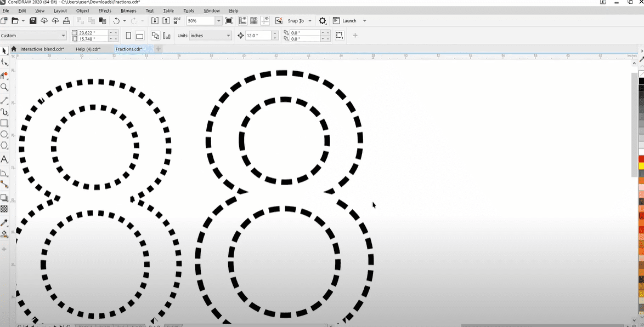Select the Text tool
Viewport: 644px width, 327px height.
4,159
